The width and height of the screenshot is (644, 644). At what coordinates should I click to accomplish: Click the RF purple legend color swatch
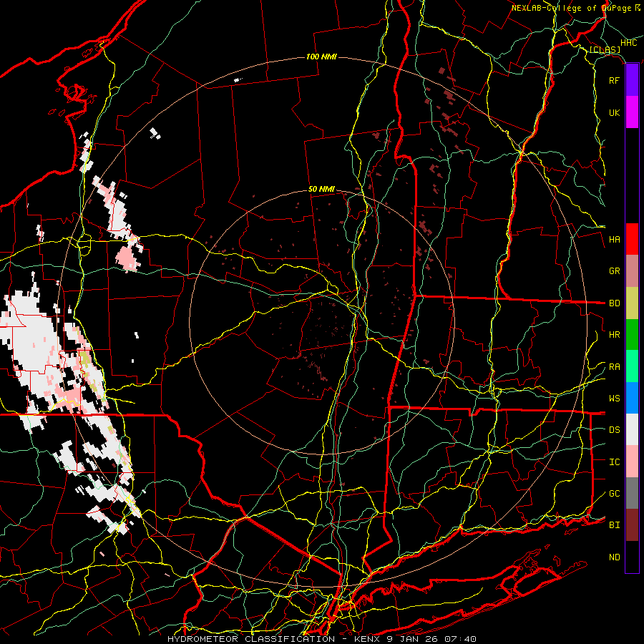(632, 80)
